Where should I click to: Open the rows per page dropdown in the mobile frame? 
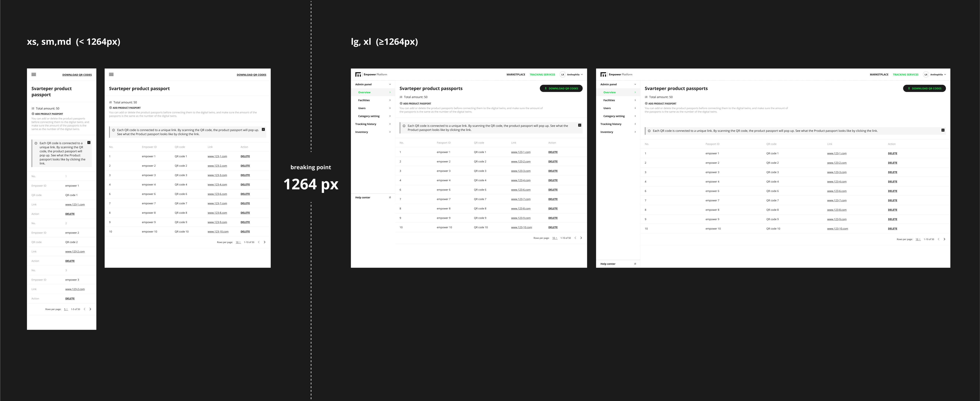(x=66, y=309)
